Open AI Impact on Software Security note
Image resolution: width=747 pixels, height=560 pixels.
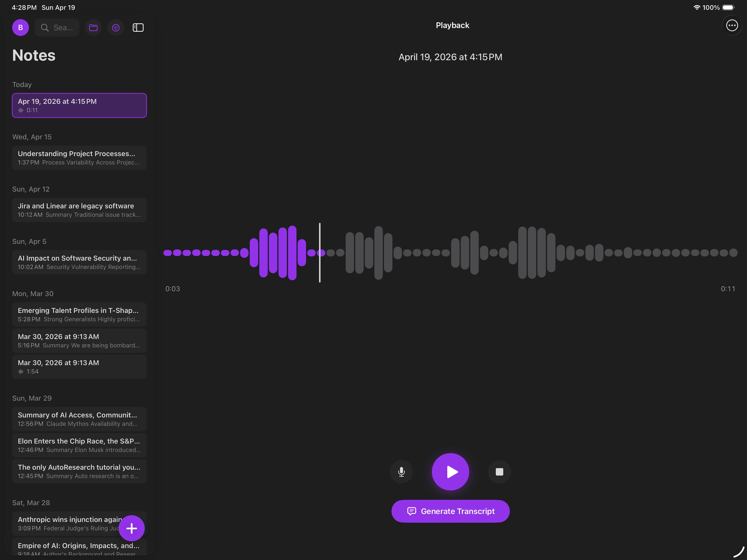click(x=79, y=262)
